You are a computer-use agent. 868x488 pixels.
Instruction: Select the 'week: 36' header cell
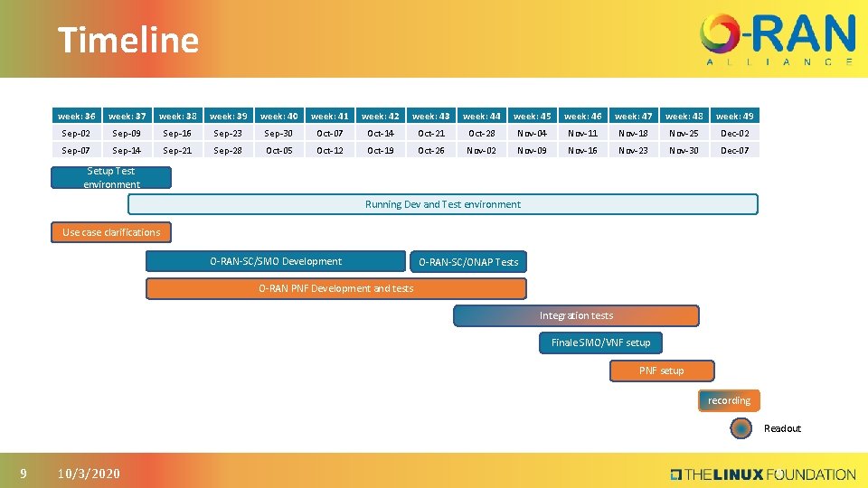76,116
